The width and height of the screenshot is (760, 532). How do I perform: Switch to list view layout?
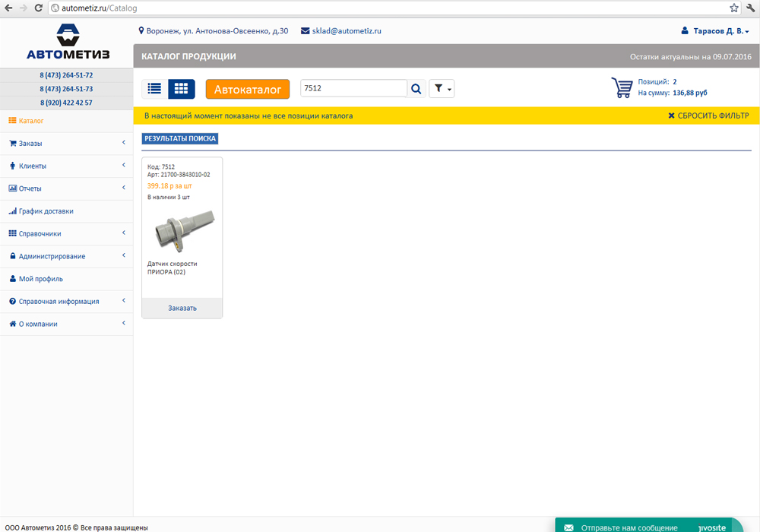[x=154, y=89]
